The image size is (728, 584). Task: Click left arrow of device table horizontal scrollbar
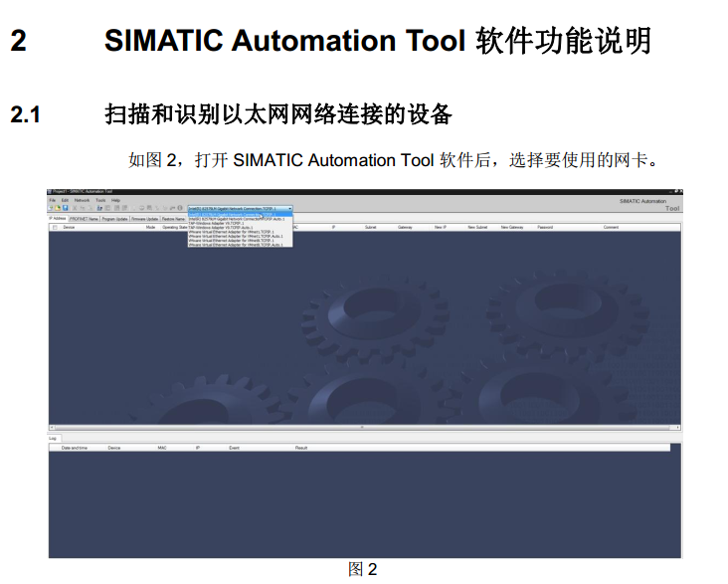click(x=52, y=427)
